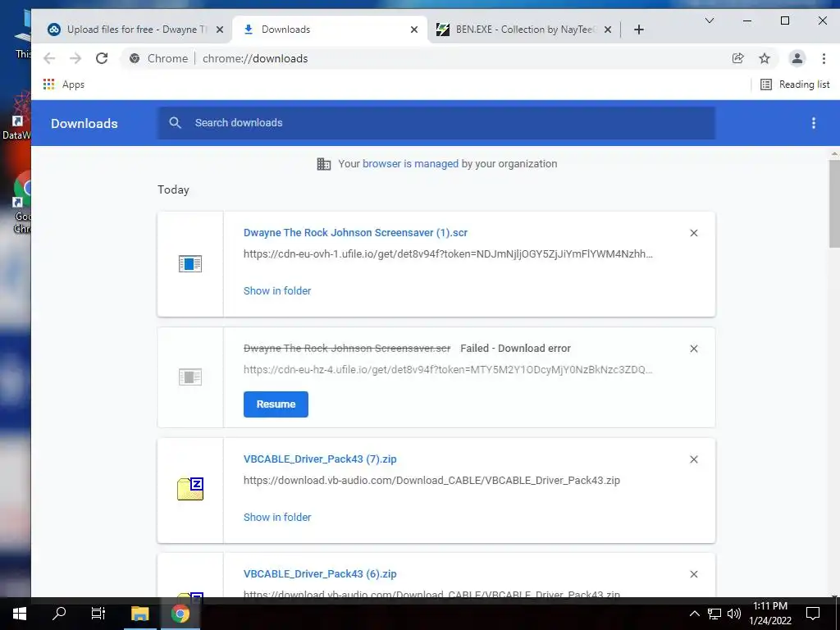Viewport: 840px width, 630px height.
Task: Expand the tab search chevron
Action: [710, 21]
